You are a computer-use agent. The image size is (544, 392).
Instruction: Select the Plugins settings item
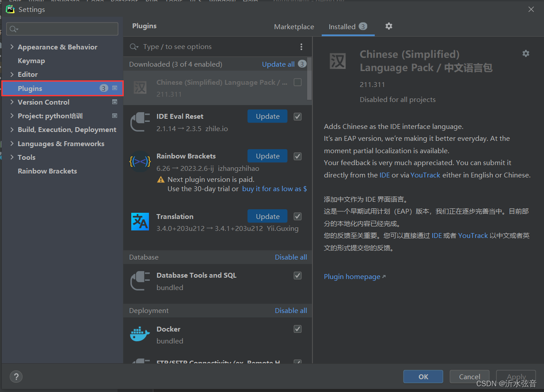point(62,88)
